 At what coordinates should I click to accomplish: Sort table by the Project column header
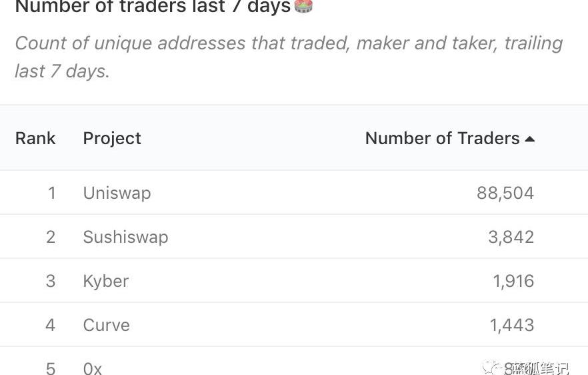[112, 138]
